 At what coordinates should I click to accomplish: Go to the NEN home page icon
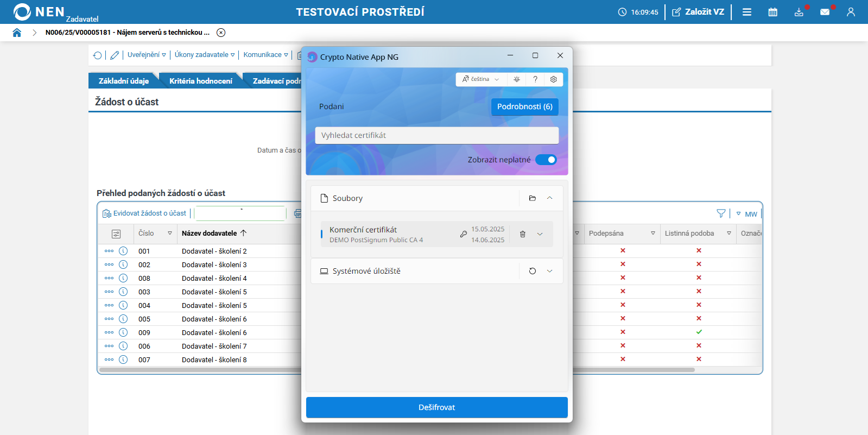[x=17, y=33]
